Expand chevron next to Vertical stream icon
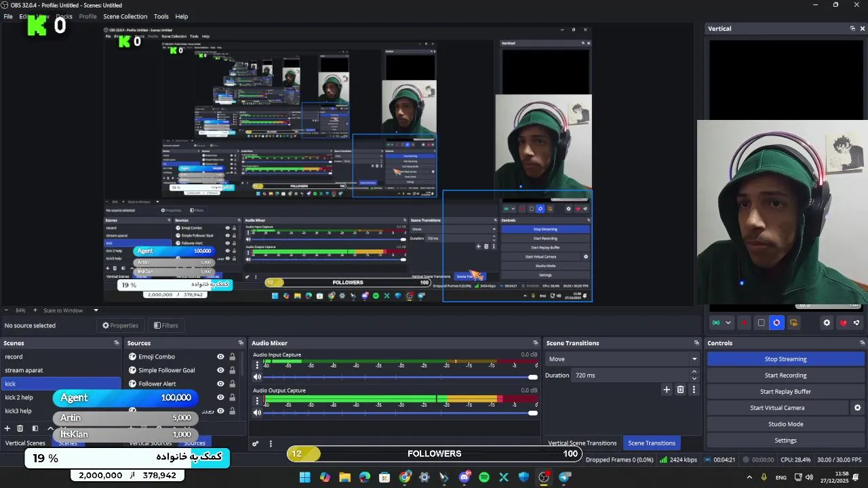The width and height of the screenshot is (868, 488). tap(728, 323)
